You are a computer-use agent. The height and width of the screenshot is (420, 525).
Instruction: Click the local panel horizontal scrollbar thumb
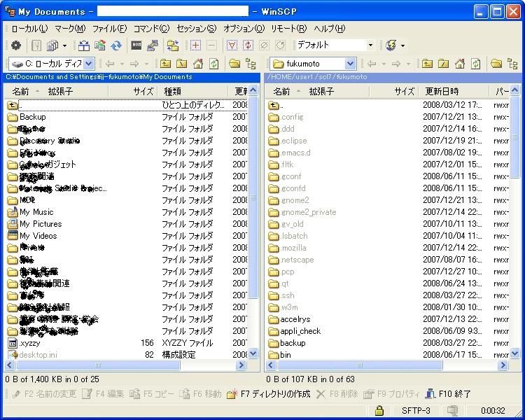click(x=98, y=365)
